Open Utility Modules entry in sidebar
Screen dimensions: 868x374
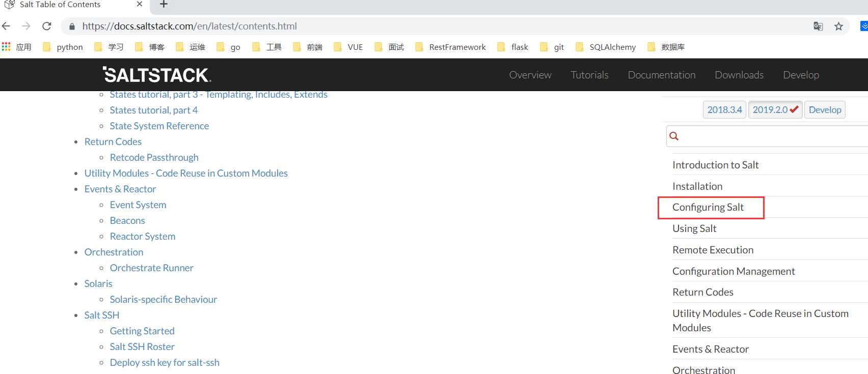click(x=761, y=321)
